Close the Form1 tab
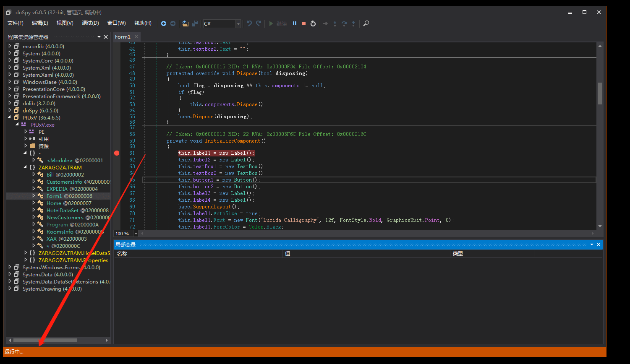Image resolution: width=630 pixels, height=364 pixels. point(136,37)
